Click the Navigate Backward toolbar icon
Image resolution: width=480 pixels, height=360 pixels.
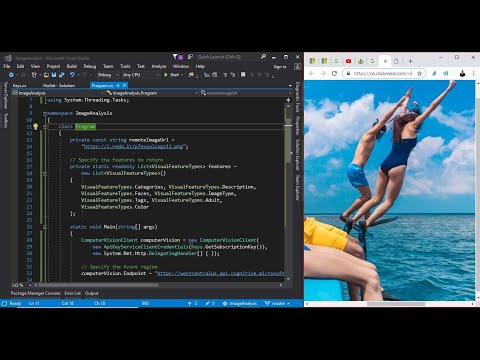(x=11, y=75)
